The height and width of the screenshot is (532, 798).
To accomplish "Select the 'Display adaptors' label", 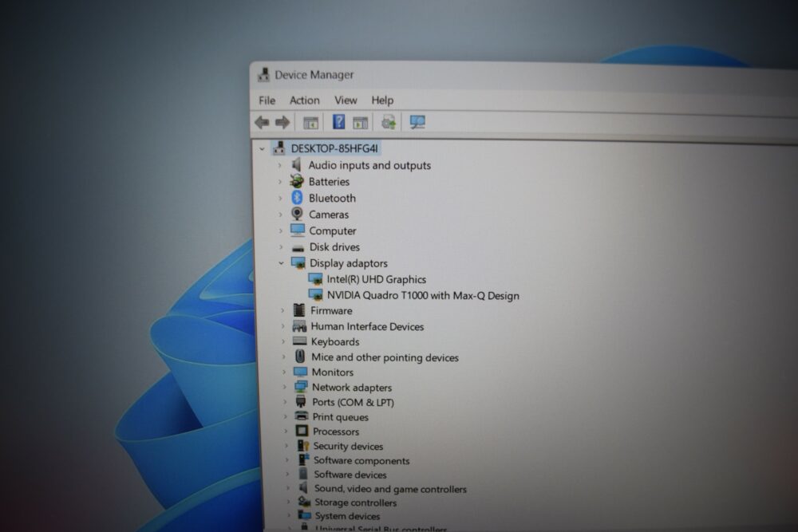I will (348, 263).
